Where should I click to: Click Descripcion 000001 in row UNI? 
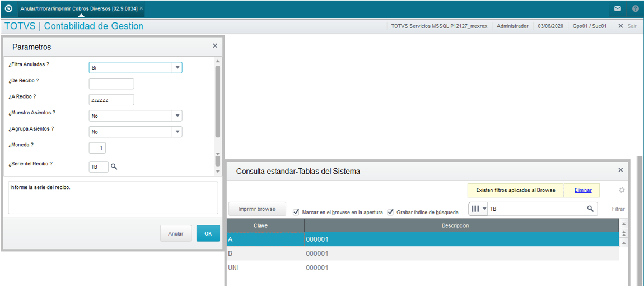pyautogui.click(x=317, y=268)
